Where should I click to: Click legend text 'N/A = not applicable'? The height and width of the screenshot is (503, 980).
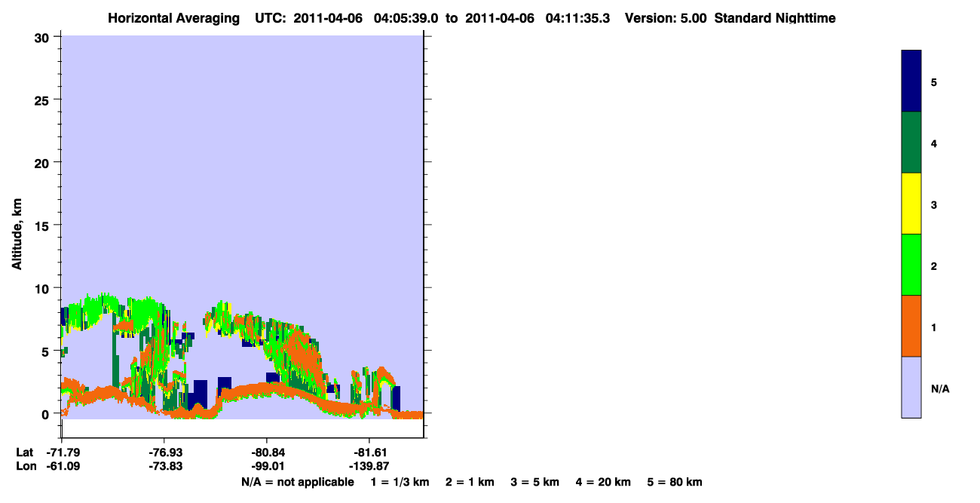point(298,482)
